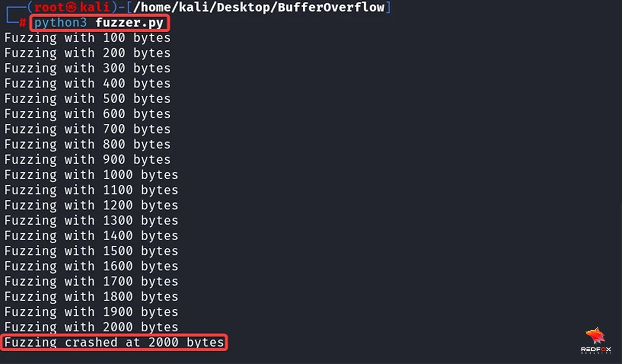Screen dimensions: 622x364
Task: Click the 'Fuzzing with 1500 bytes' line
Action: coord(91,251)
